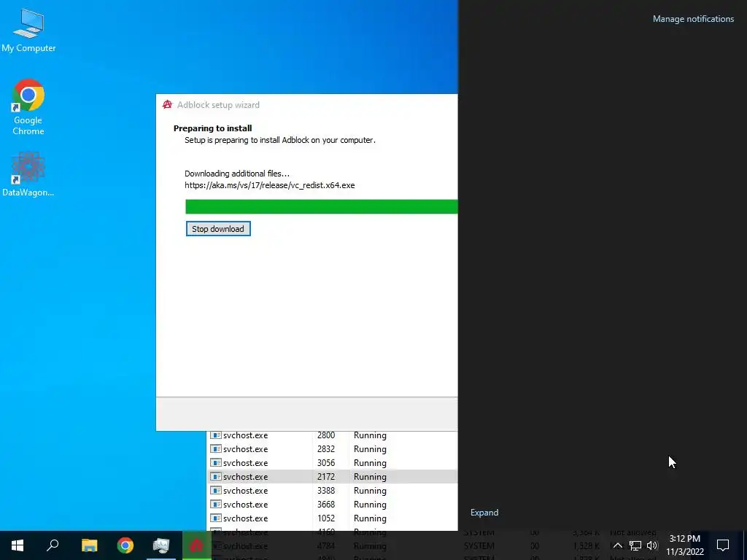Viewport: 747px width, 560px height.
Task: Switch to Task Manager in the taskbar
Action: coord(161,545)
